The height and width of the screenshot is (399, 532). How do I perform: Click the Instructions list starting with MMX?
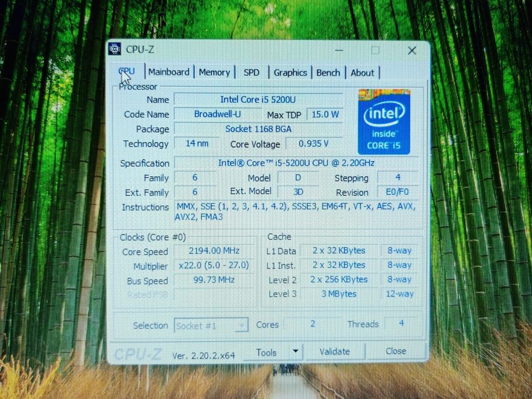pos(296,211)
